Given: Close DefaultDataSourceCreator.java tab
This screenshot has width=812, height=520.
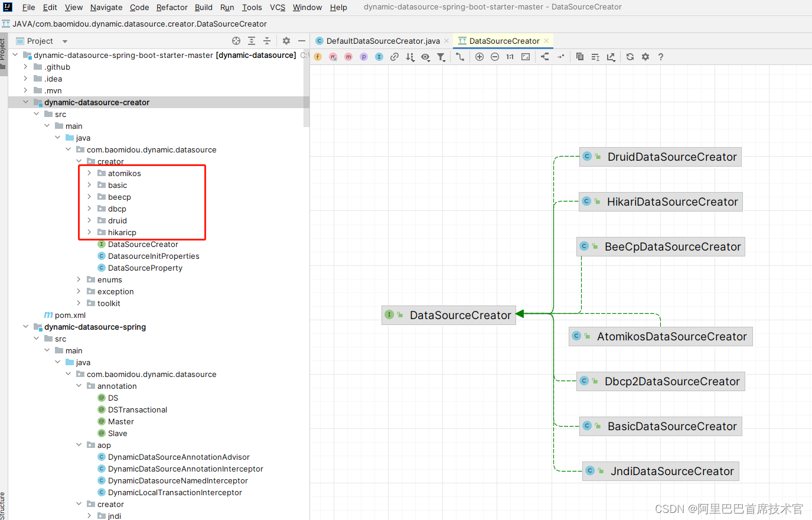Looking at the screenshot, I should tap(446, 41).
